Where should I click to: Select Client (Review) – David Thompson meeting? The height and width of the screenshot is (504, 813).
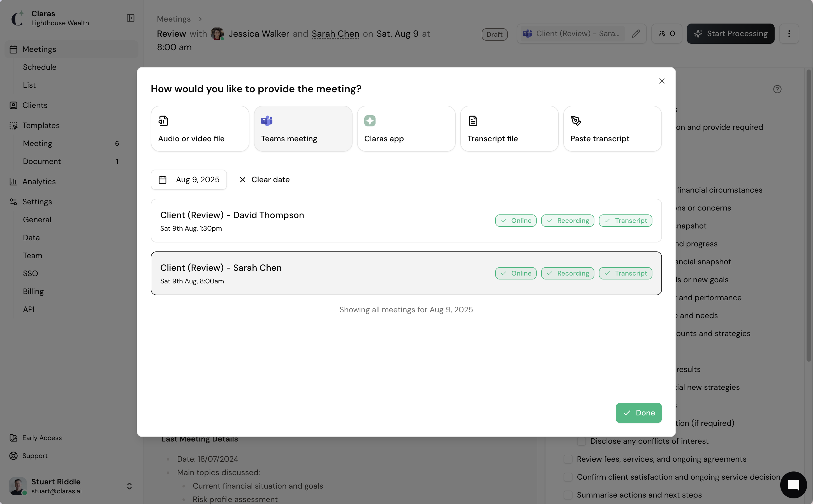(x=406, y=221)
